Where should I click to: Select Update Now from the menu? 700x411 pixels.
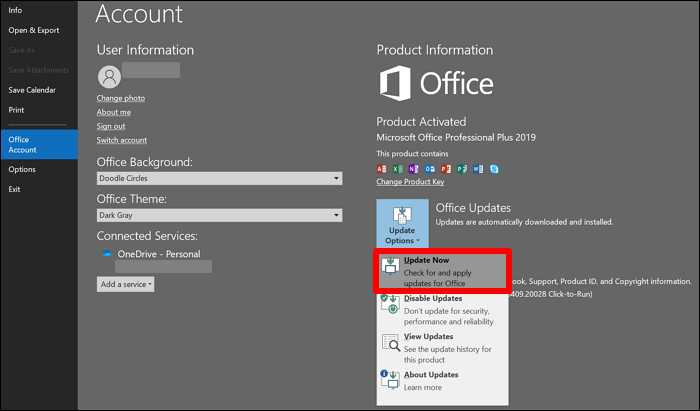(x=442, y=271)
